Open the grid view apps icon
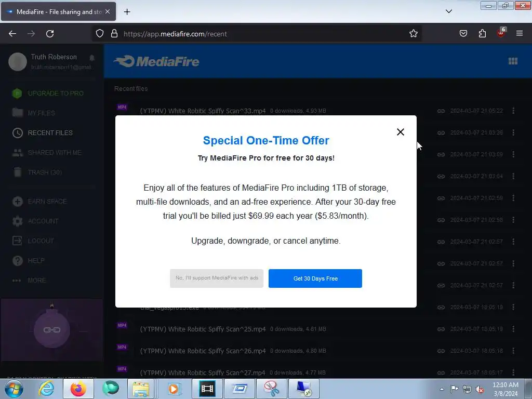This screenshot has width=532, height=399. coord(513,61)
